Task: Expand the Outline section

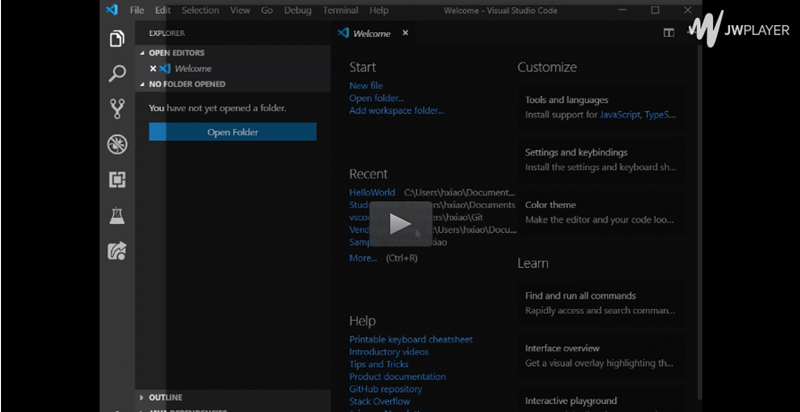Action: tap(165, 397)
